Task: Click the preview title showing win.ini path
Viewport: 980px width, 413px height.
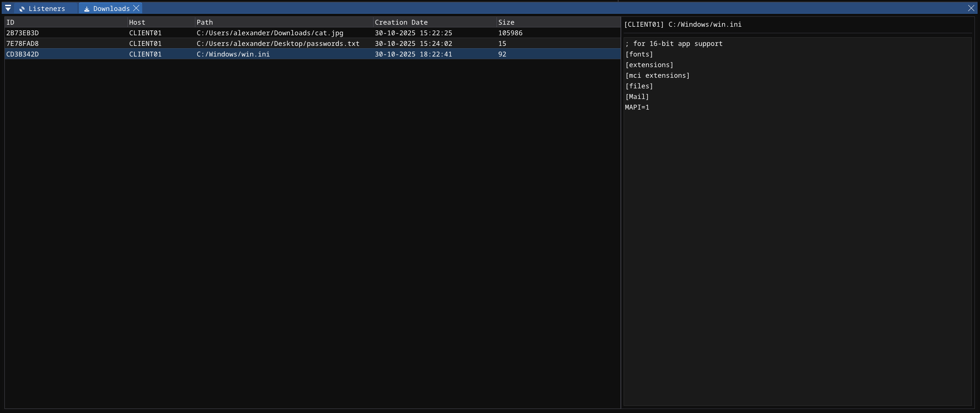Action: [x=683, y=24]
